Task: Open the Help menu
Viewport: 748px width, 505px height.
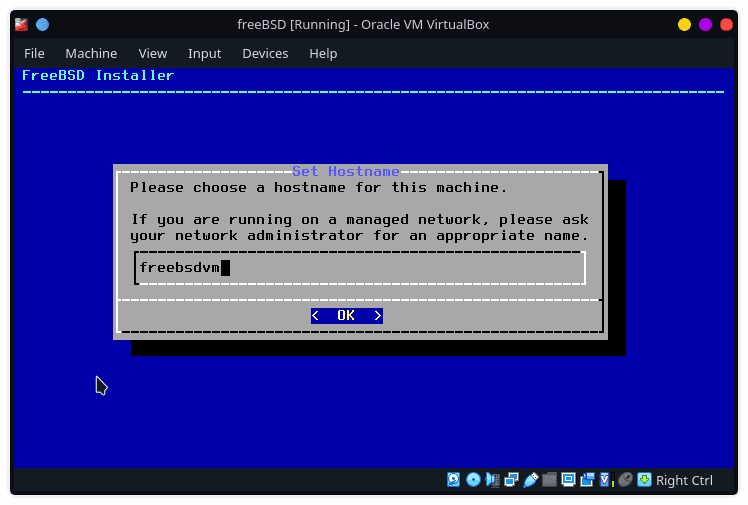Action: pyautogui.click(x=323, y=53)
